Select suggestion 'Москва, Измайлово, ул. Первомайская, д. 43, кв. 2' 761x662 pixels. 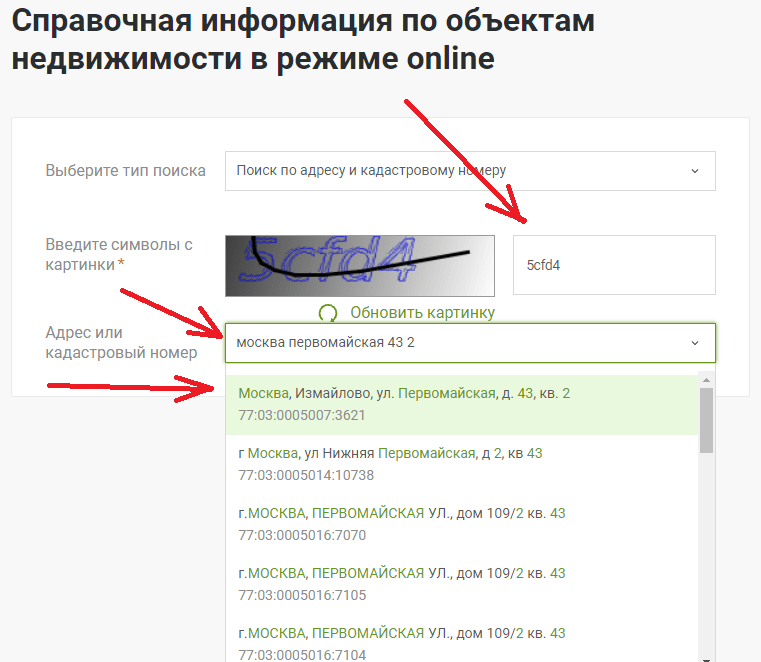[x=462, y=404]
